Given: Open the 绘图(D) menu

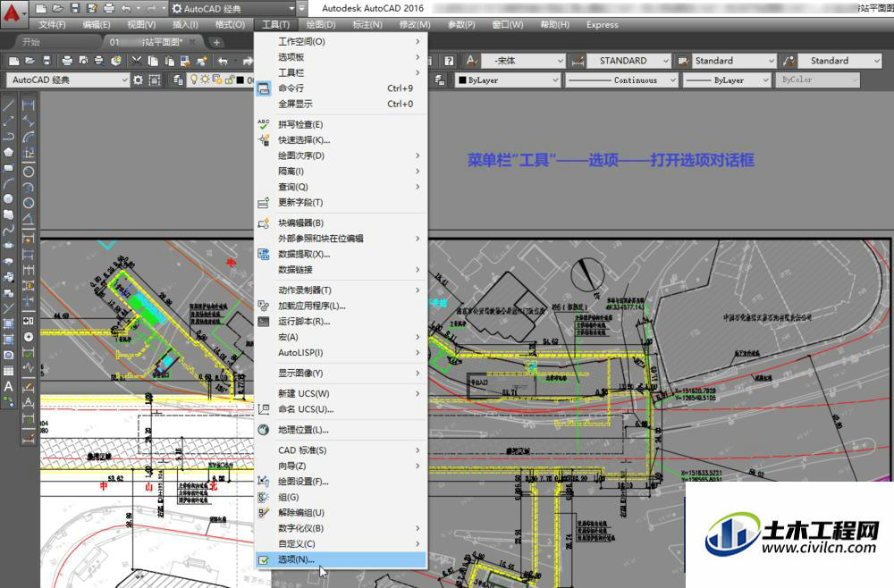Looking at the screenshot, I should 320,24.
